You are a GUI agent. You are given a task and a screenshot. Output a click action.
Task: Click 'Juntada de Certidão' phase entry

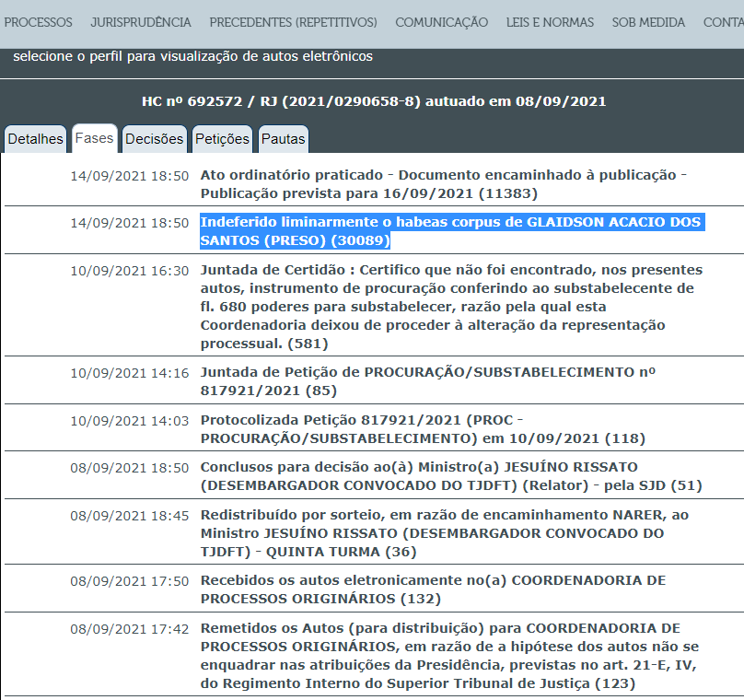click(x=451, y=307)
